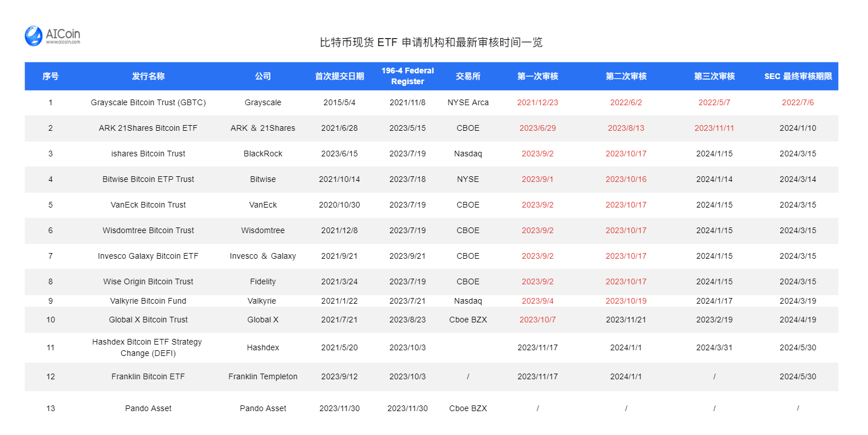Click Cboe BZX exchange in Global X row
The width and height of the screenshot is (868, 435).
pyautogui.click(x=468, y=320)
